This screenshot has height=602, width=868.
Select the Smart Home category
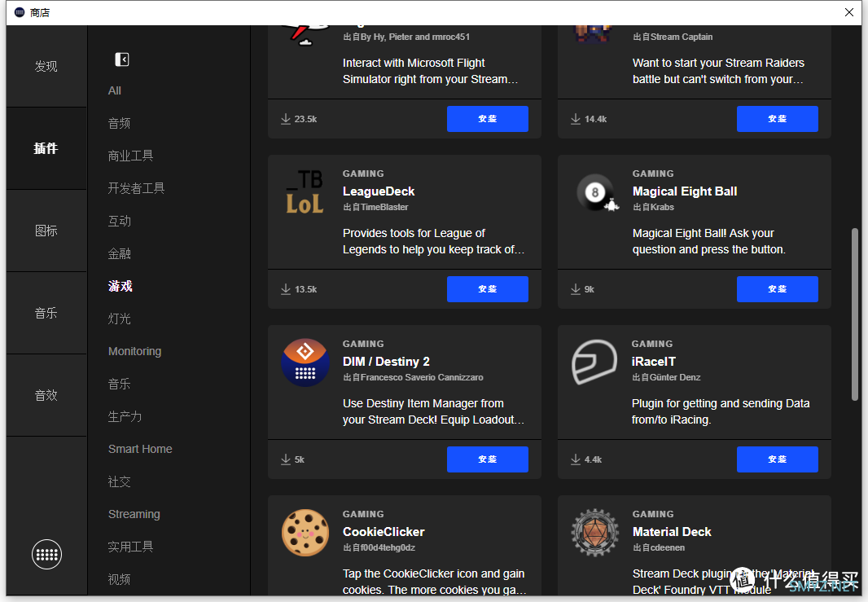click(140, 449)
